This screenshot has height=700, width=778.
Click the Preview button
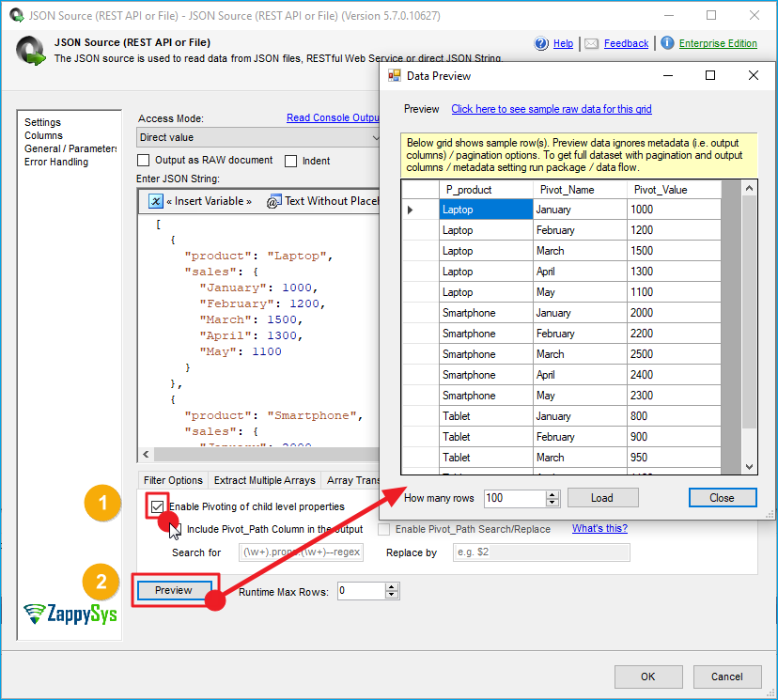tap(173, 590)
